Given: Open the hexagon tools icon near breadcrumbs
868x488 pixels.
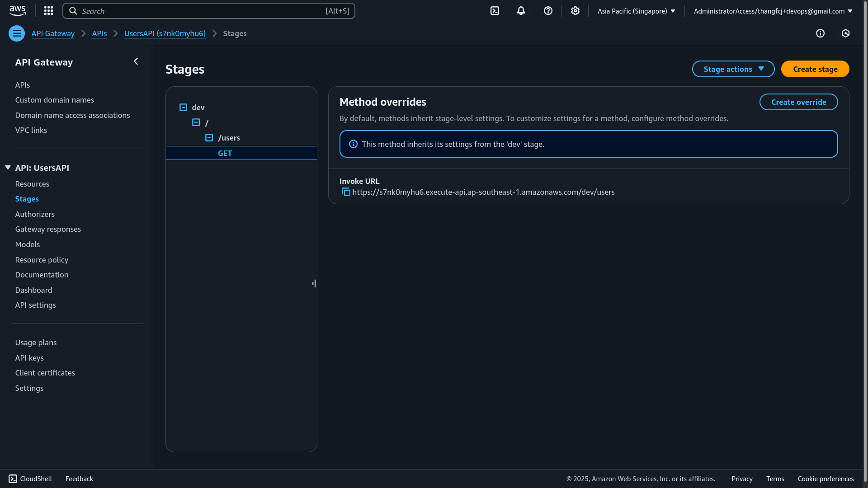Looking at the screenshot, I should coord(846,33).
